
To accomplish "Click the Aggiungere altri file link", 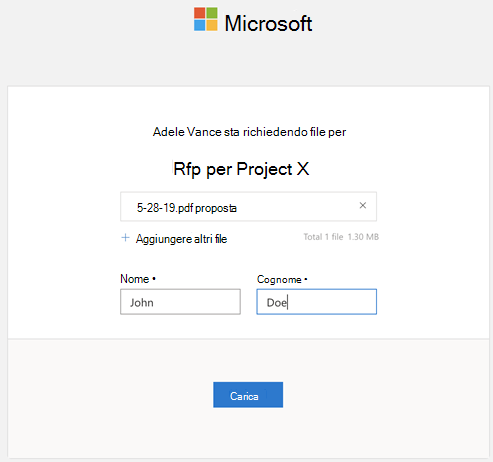I will coord(181,239).
